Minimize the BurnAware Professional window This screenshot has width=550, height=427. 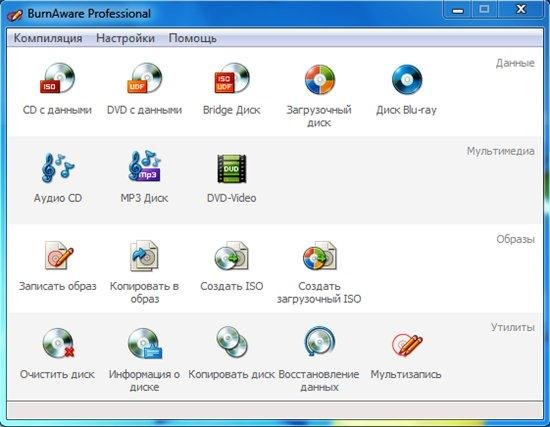(x=457, y=9)
